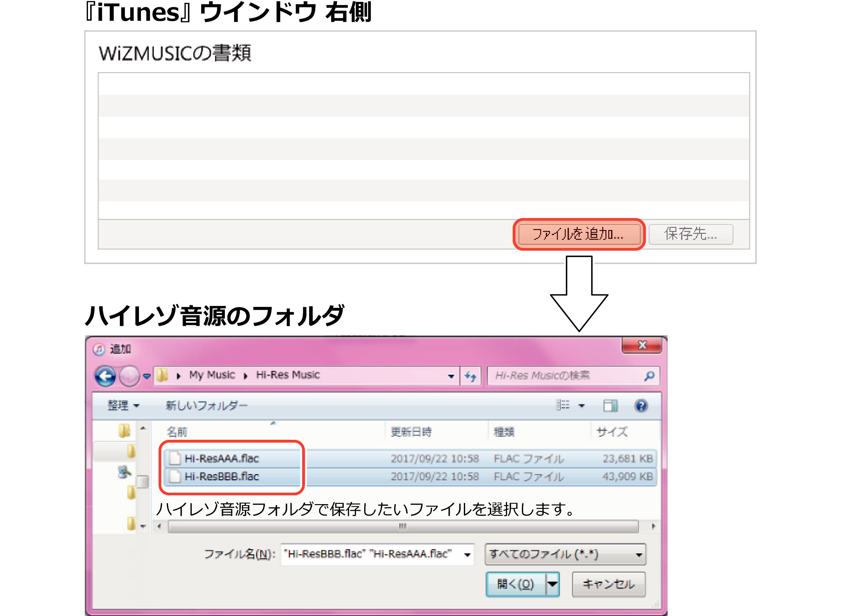This screenshot has width=841, height=616.
Task: Click FLAC ファイル type of Hi-ResAAA.flac row
Action: coord(528,459)
